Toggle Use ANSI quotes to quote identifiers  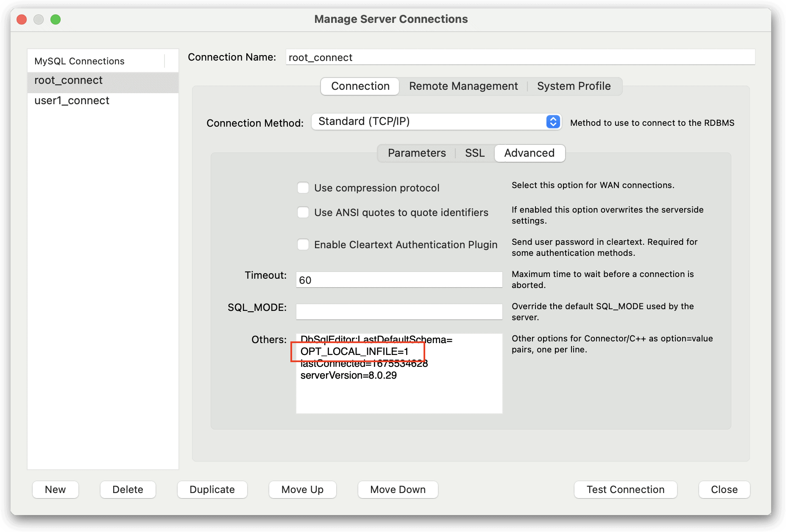pyautogui.click(x=303, y=212)
